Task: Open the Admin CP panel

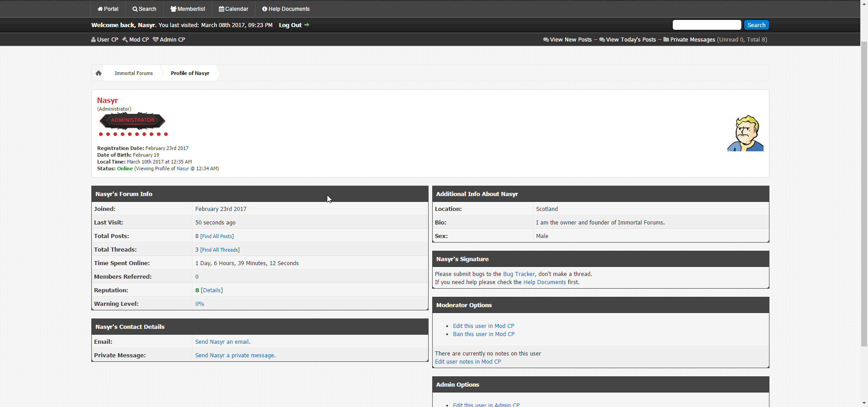Action: click(169, 40)
